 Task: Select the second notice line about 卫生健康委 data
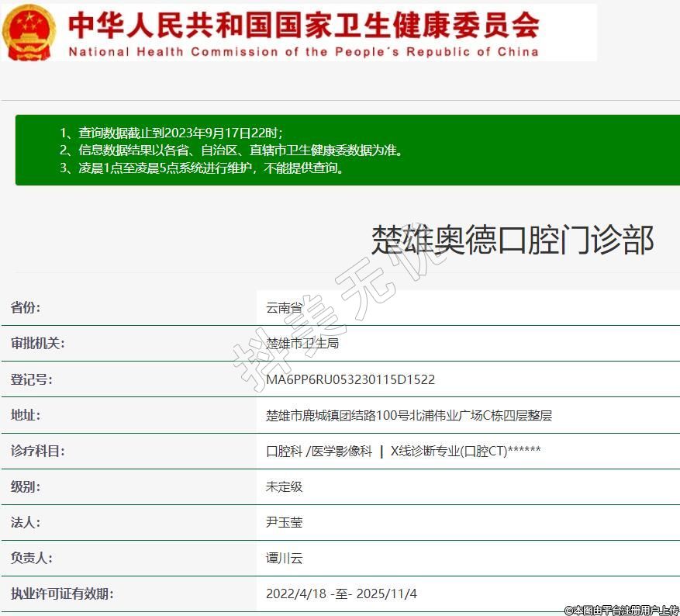231,150
